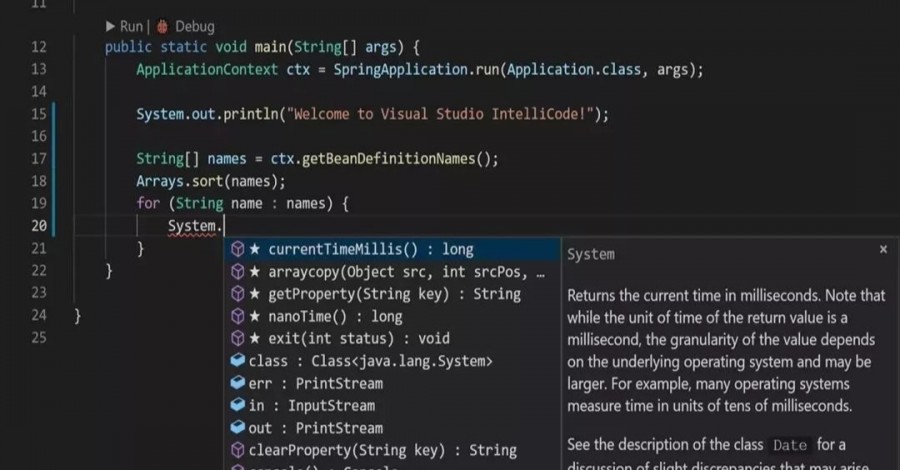Click line number 20 in the gutter
900x470 pixels.
point(38,226)
